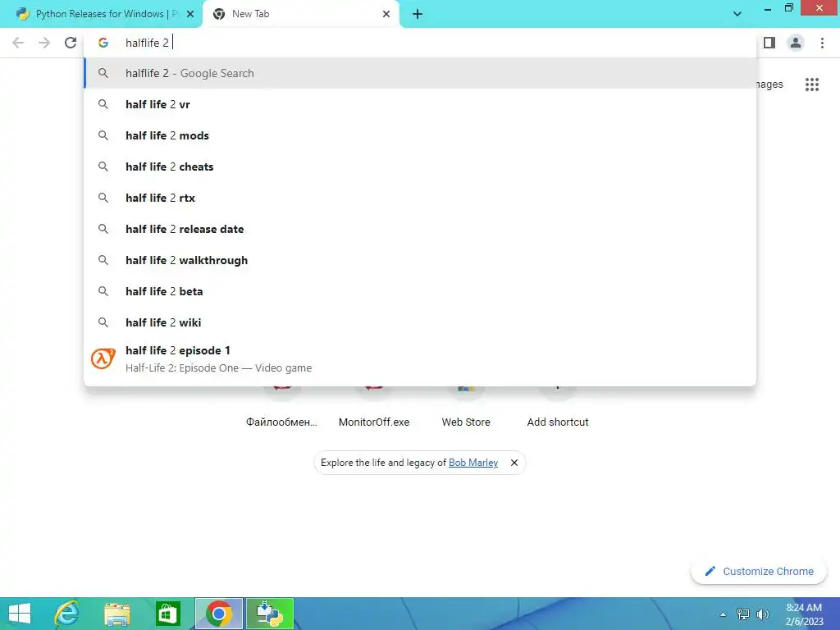This screenshot has width=840, height=630.
Task: Choose 'half life 2 rtx' suggestion
Action: tap(420, 198)
